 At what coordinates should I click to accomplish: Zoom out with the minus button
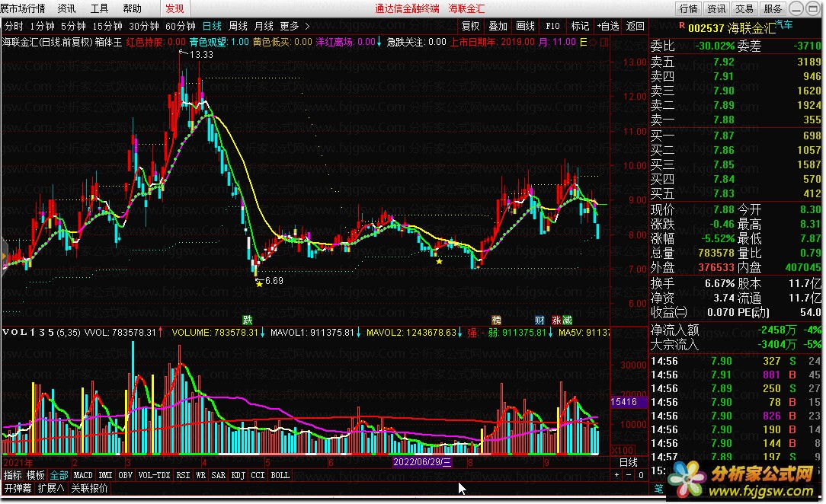629,475
